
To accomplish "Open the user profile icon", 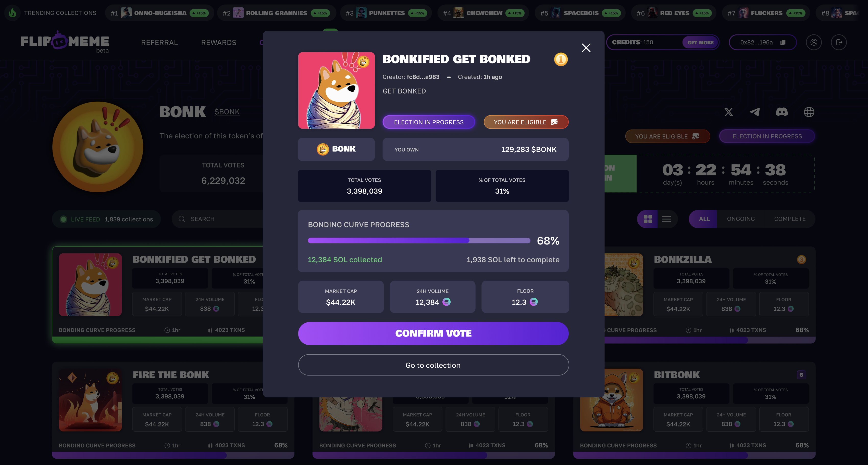I will [814, 42].
